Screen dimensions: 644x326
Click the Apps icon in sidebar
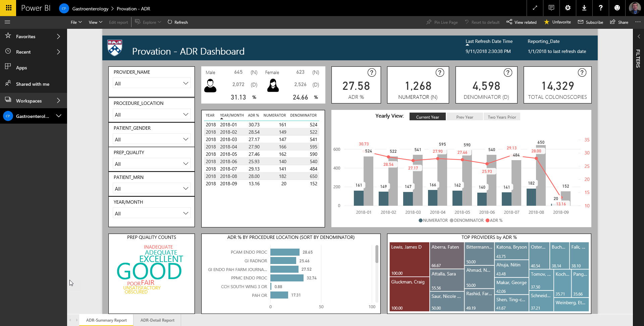point(8,67)
